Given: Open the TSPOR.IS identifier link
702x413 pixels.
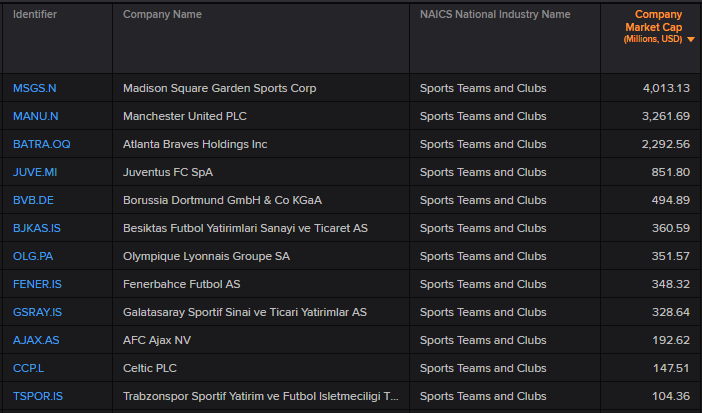Looking at the screenshot, I should [x=38, y=396].
